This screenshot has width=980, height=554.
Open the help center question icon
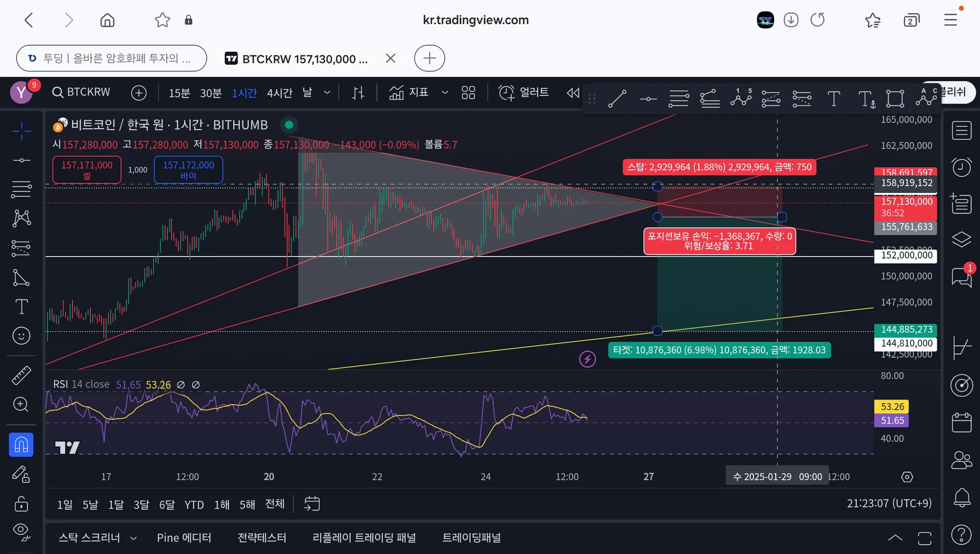point(962,535)
